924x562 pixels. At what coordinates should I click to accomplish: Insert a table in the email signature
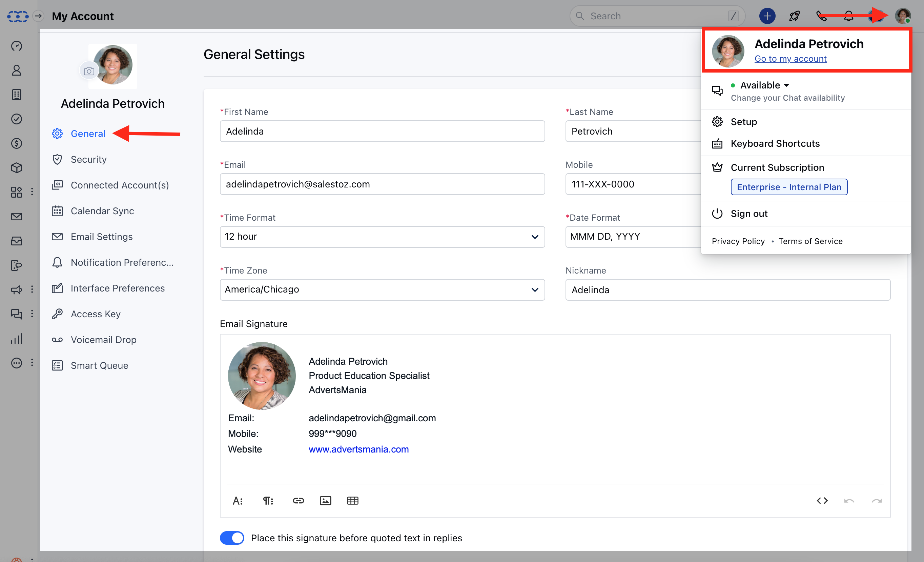352,500
